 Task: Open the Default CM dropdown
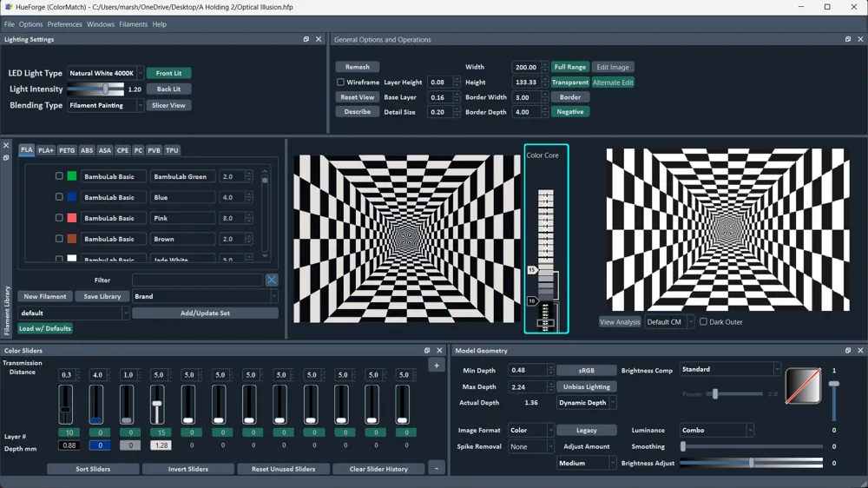669,322
